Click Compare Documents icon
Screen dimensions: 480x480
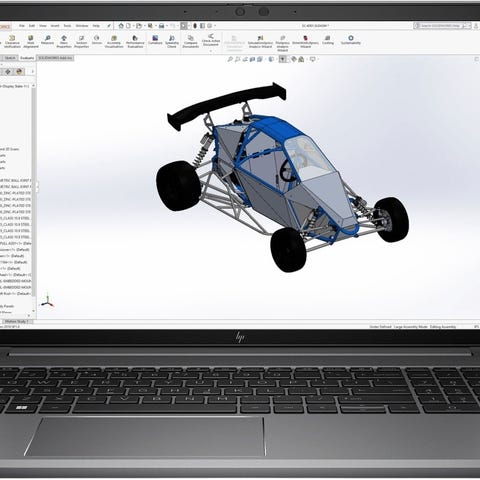(x=190, y=42)
